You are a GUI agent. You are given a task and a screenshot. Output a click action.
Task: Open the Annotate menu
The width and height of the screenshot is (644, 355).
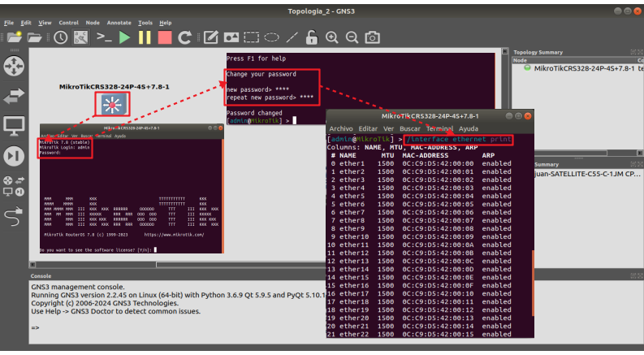[x=119, y=23]
